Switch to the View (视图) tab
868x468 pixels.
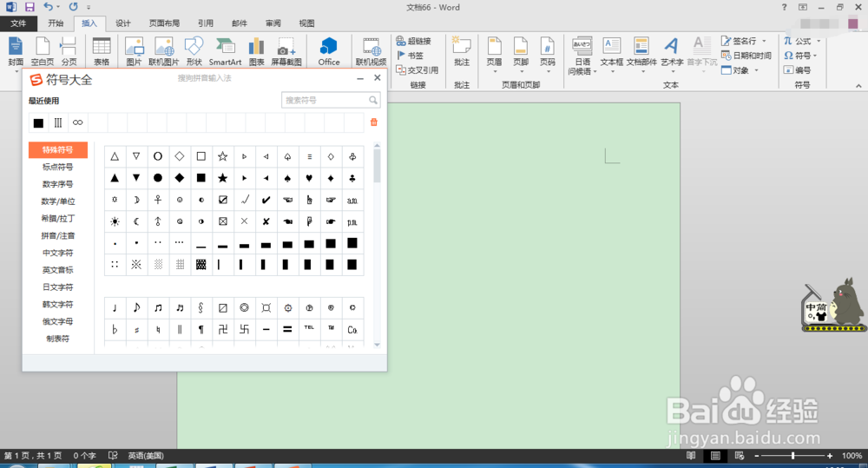pos(306,23)
